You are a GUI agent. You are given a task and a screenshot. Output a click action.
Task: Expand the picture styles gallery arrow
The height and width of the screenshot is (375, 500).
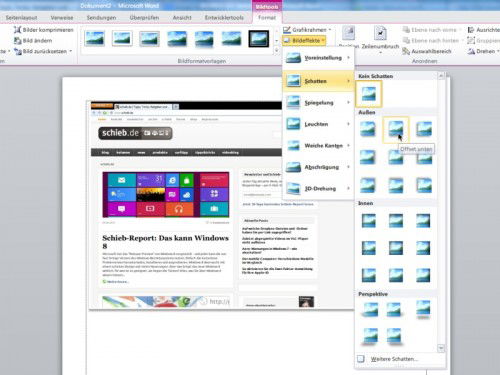click(x=276, y=50)
